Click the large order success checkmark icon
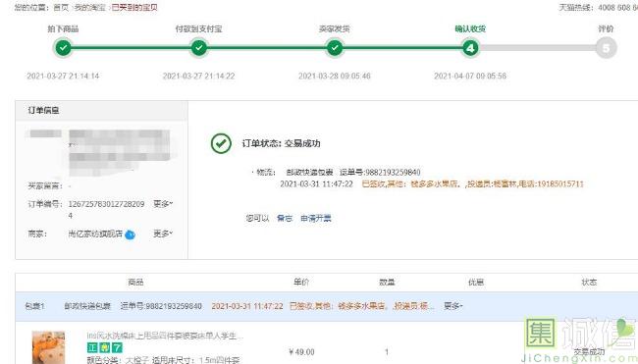Viewport: 638px width, 364px height. click(x=221, y=143)
